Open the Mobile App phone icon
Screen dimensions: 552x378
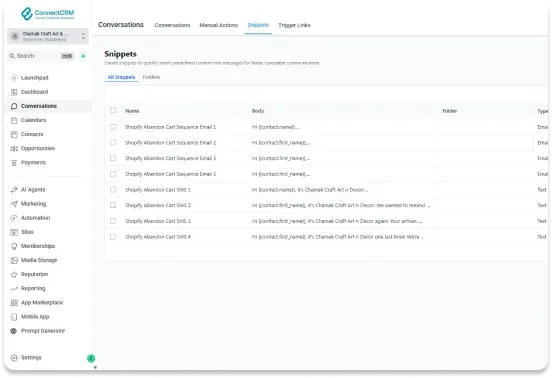click(x=14, y=317)
